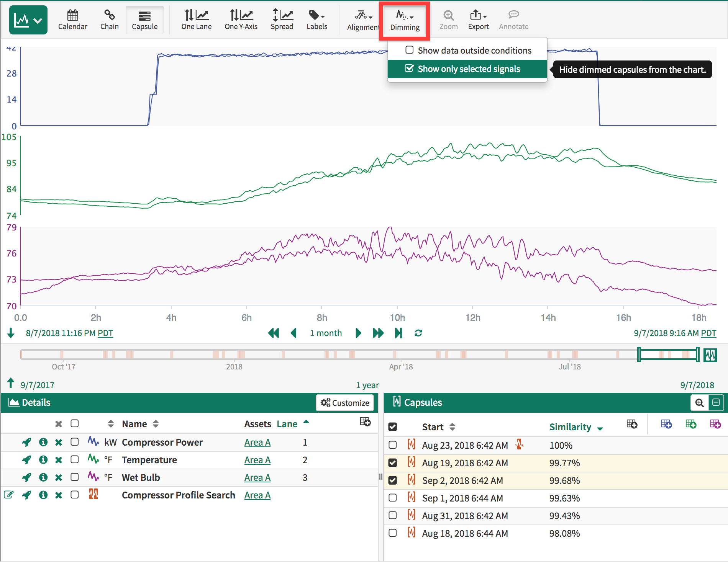Image resolution: width=728 pixels, height=562 pixels.
Task: Click the Customize button
Action: pos(345,403)
